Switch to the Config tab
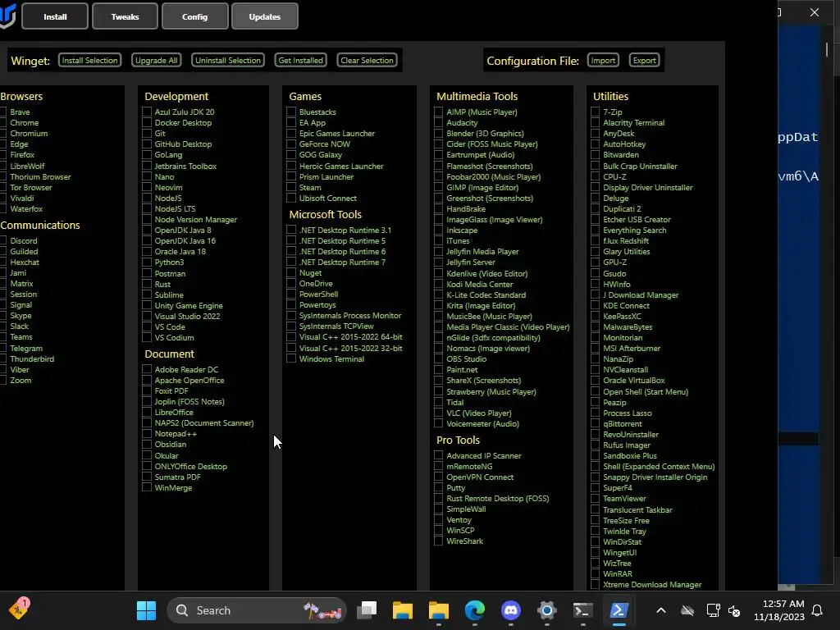Image resolution: width=840 pixels, height=630 pixels. click(x=194, y=16)
